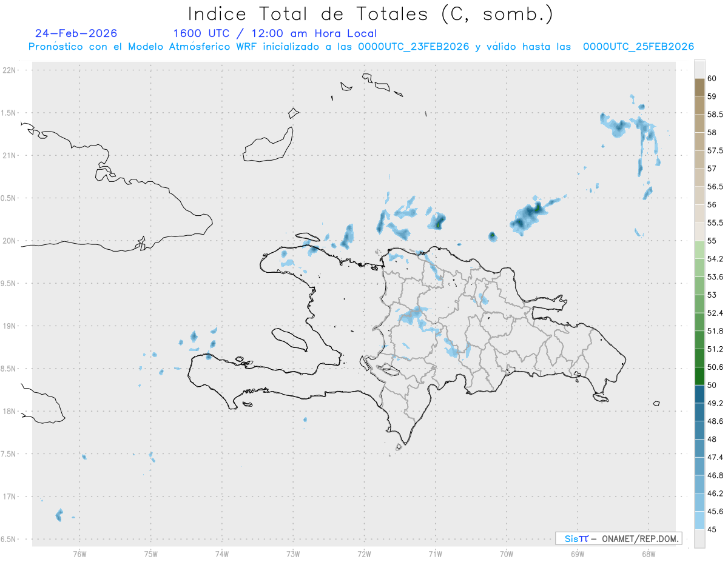Click the '68W' longitude label
Screen dimensions: 728x562
pyautogui.click(x=649, y=554)
